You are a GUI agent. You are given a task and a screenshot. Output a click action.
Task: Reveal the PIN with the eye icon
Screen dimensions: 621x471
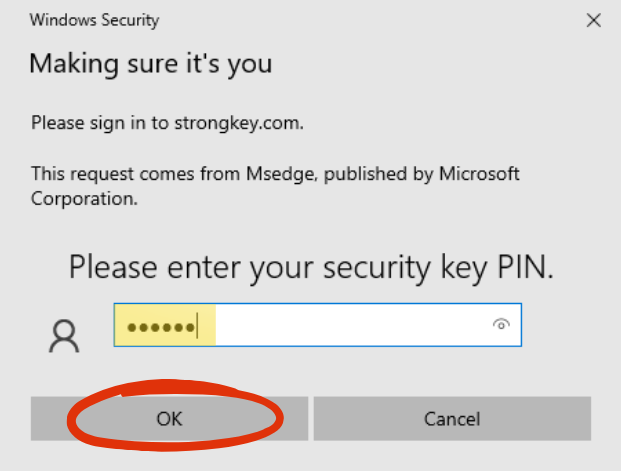(501, 324)
